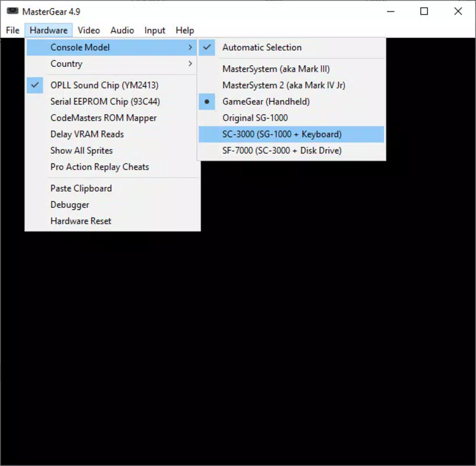
Task: Expand the Console Model submenu
Action: click(x=112, y=47)
